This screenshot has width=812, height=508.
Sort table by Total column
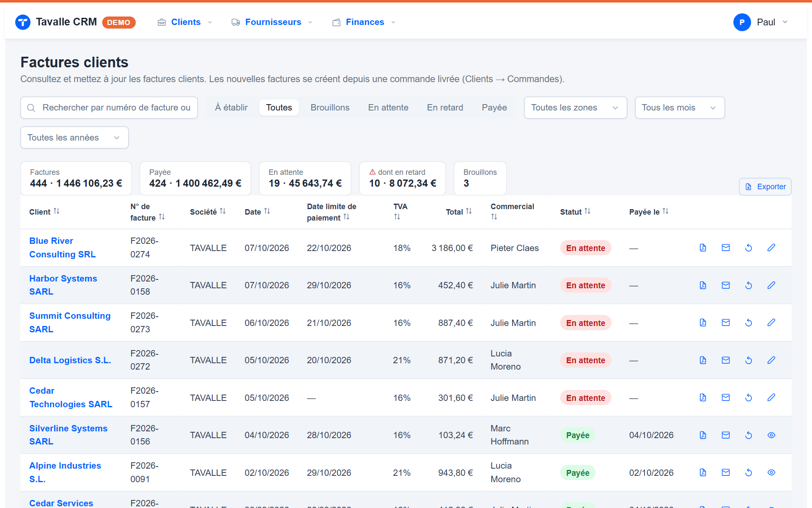pos(459,212)
